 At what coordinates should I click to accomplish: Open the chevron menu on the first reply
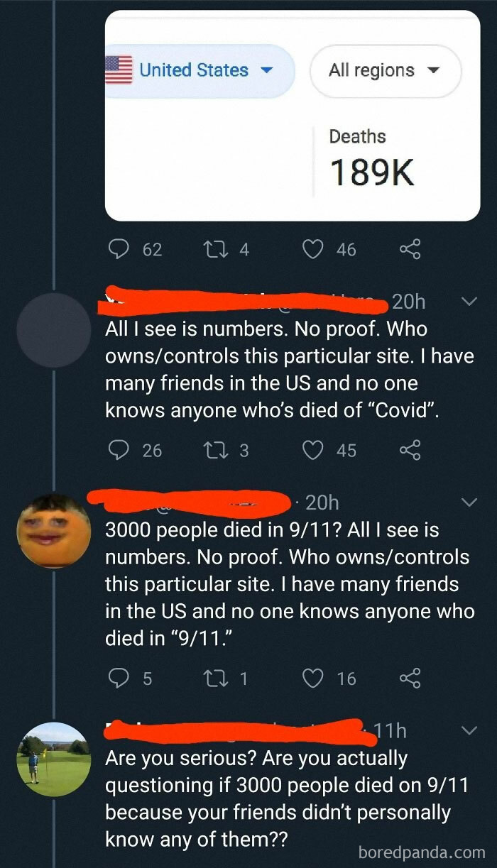click(468, 301)
